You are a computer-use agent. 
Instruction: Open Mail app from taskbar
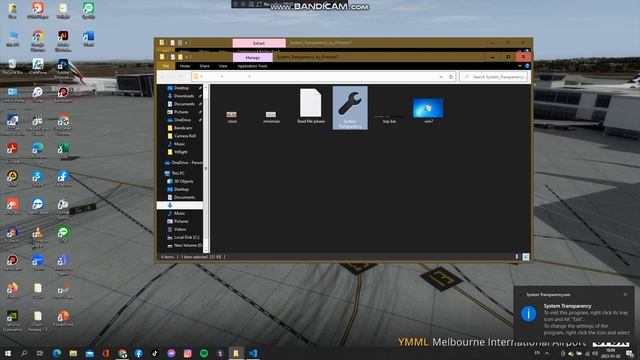(x=89, y=353)
